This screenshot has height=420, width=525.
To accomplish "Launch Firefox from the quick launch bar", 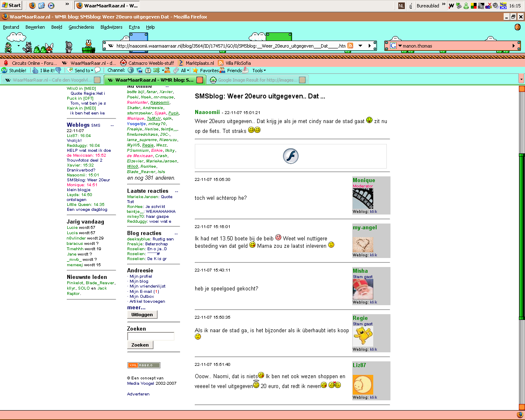I will (x=32, y=5).
